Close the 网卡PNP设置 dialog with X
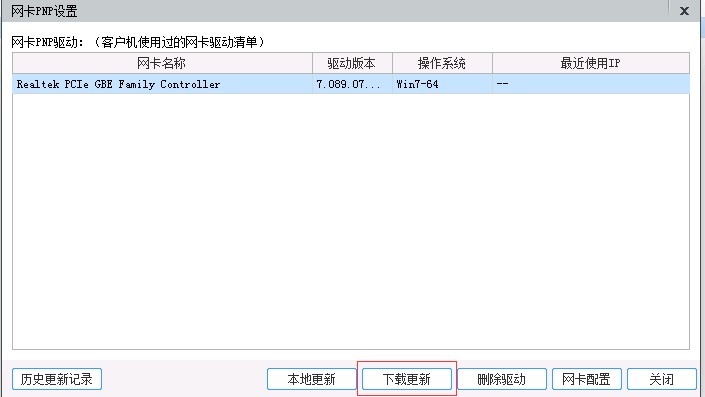 684,11
